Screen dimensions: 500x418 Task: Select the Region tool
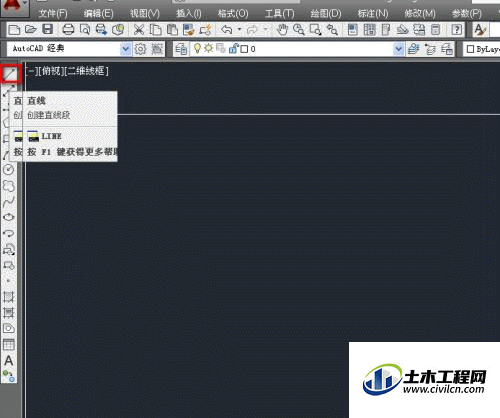[9, 328]
